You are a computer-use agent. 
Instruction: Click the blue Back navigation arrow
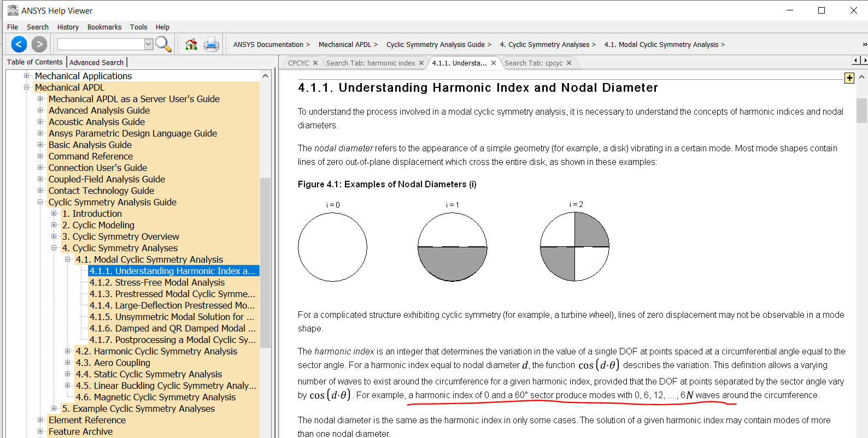(x=19, y=44)
